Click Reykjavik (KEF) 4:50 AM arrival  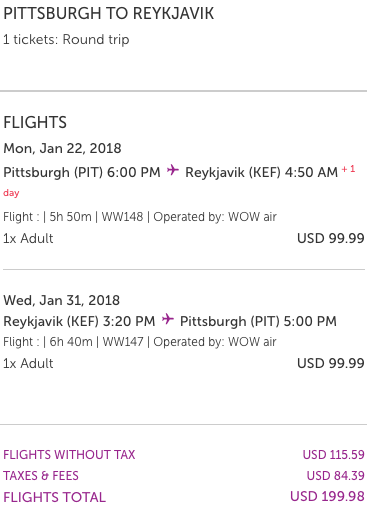tap(262, 172)
